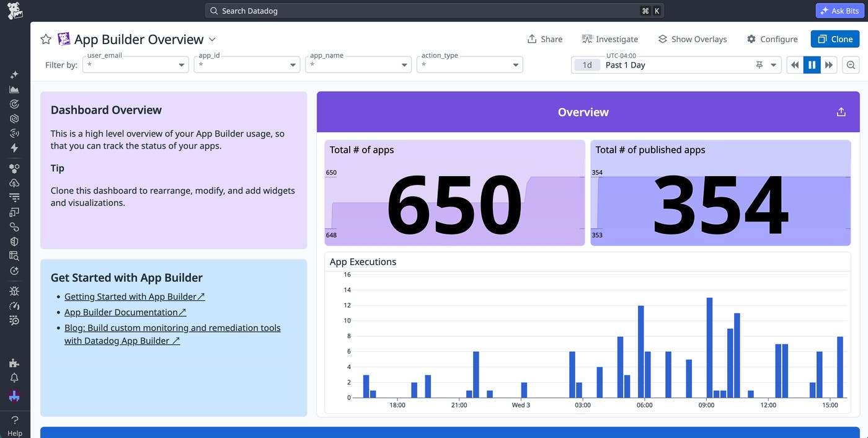
Task: Click the target monitors icon in sidebar
Action: click(14, 104)
